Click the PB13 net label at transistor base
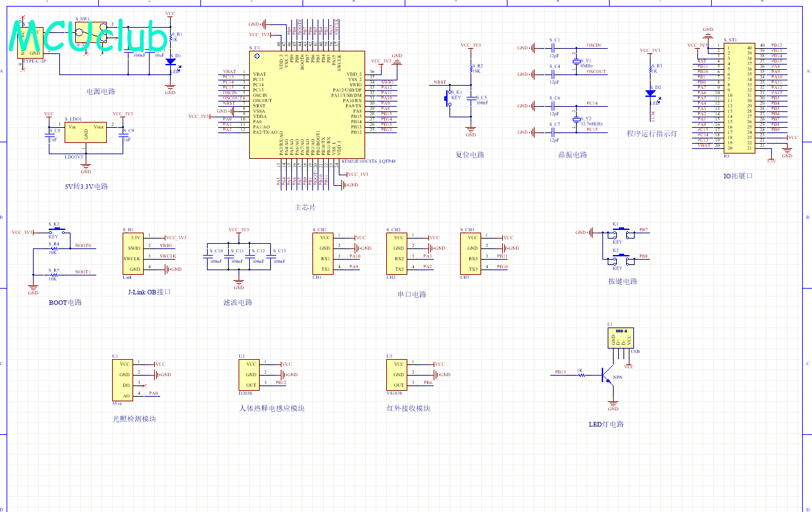812x512 pixels. (x=560, y=372)
